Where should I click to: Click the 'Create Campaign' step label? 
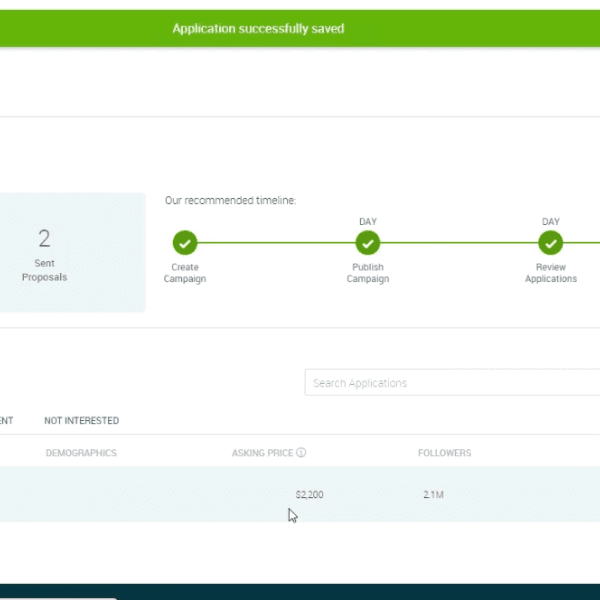tap(185, 273)
